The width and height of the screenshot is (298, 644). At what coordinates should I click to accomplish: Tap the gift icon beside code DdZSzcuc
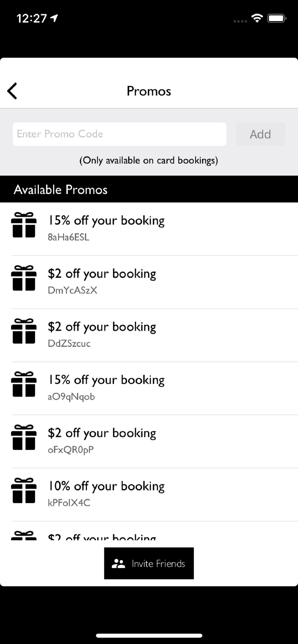pyautogui.click(x=24, y=331)
